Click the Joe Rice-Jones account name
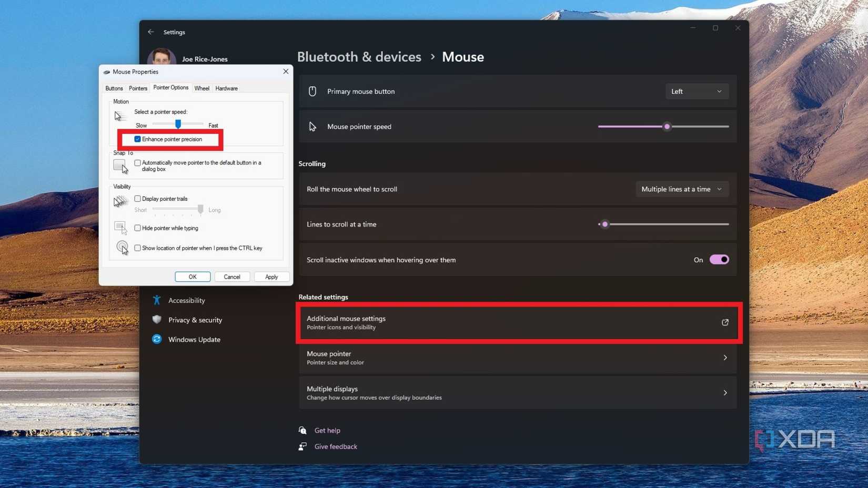Screen dimensions: 868x488 tap(205, 59)
